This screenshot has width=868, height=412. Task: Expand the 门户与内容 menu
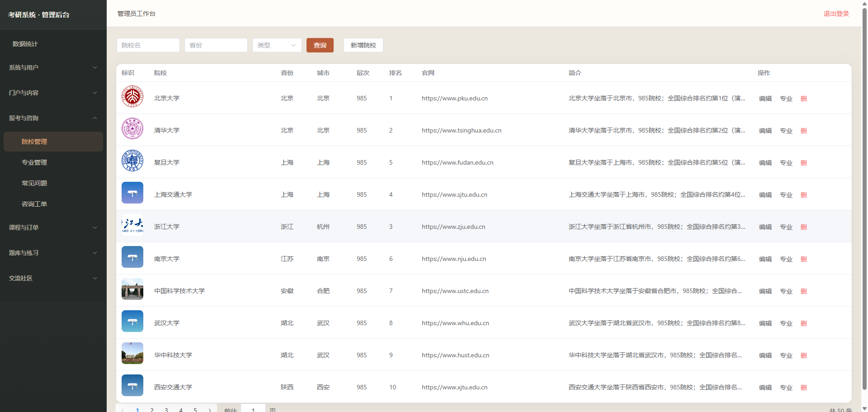click(53, 93)
